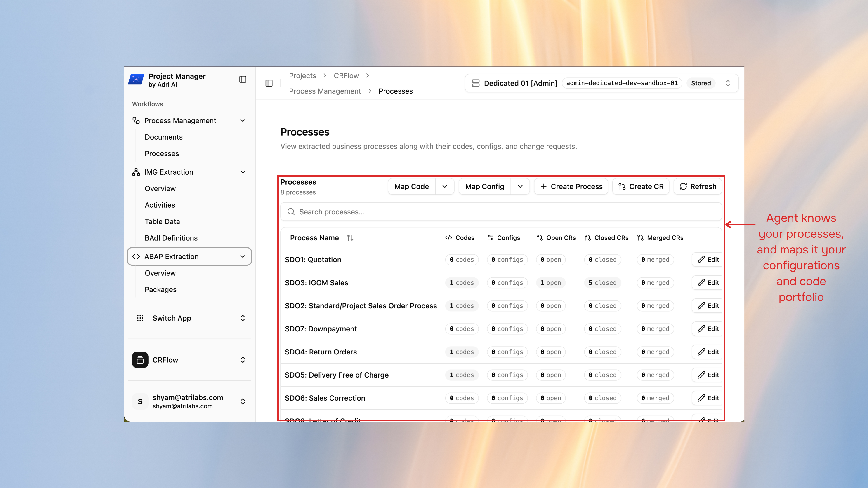Select the Process Management workflow icon
The image size is (868, 488).
click(x=136, y=120)
